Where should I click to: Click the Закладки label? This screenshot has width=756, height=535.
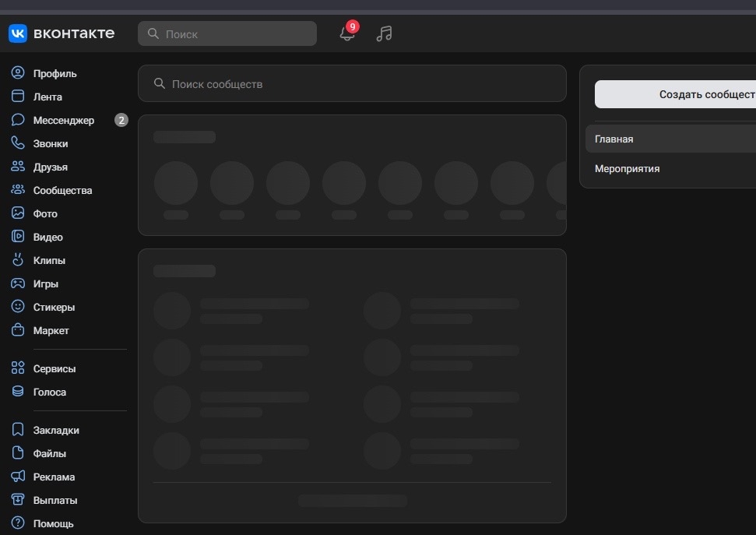(56, 431)
